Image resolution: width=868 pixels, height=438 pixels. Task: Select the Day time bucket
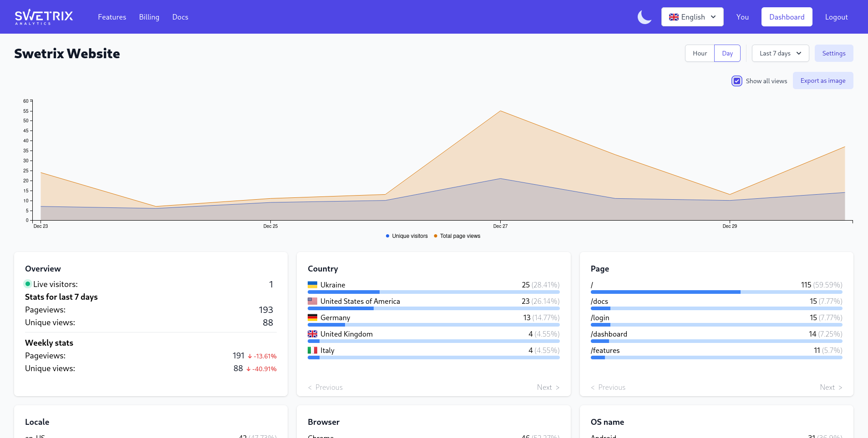tap(727, 53)
